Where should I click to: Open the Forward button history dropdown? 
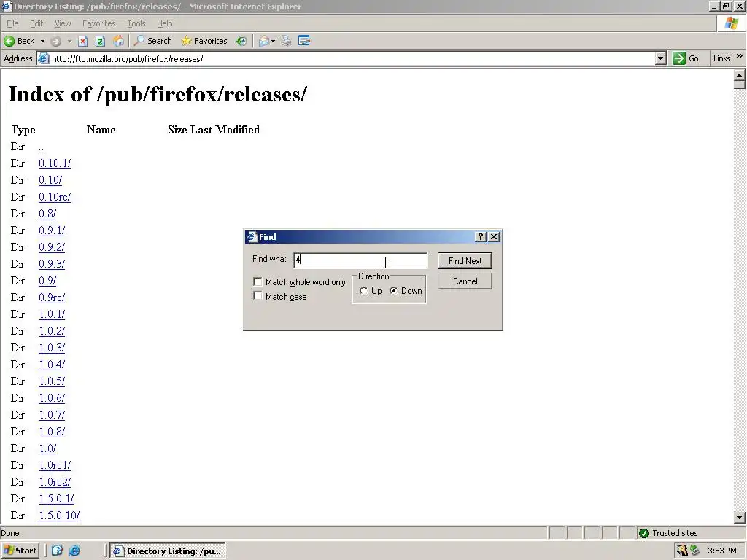coord(69,41)
